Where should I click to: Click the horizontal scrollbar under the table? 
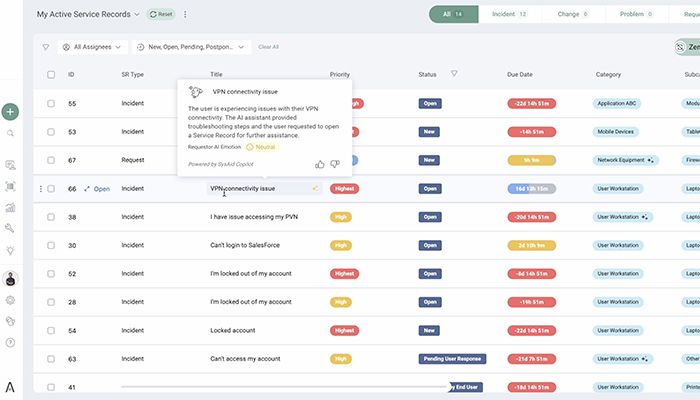tap(270, 386)
